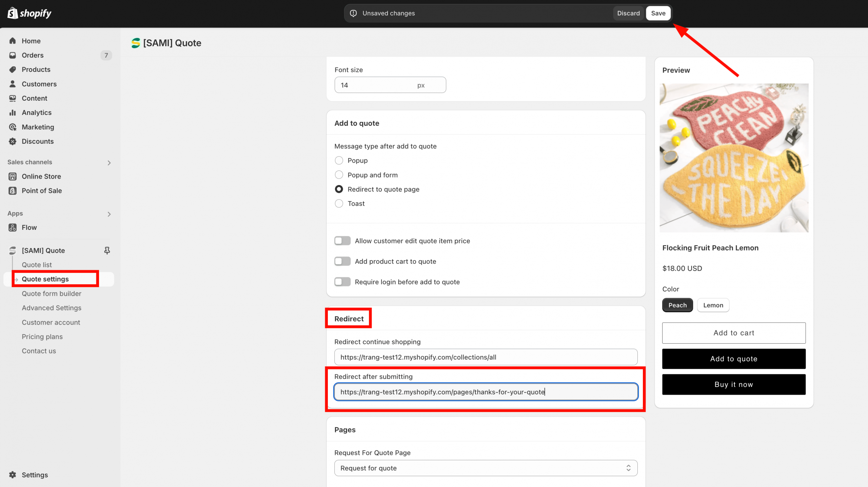Click the Shopify logo

click(29, 13)
